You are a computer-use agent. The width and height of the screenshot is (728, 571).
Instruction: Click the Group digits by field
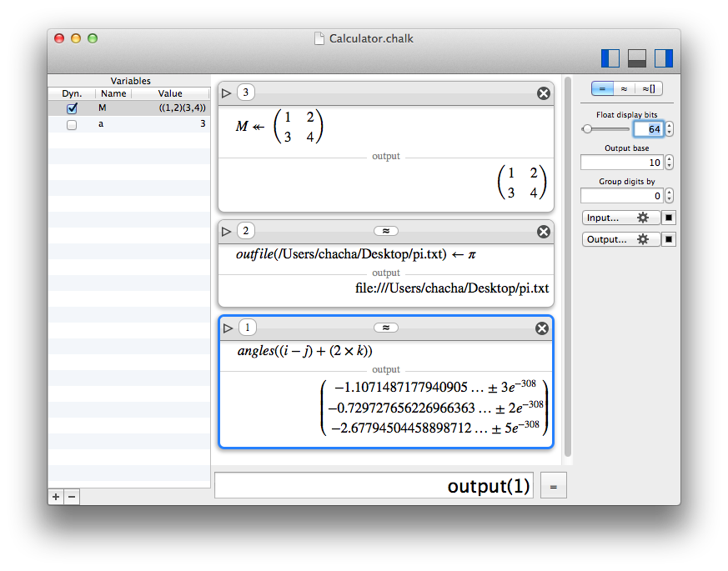(622, 195)
